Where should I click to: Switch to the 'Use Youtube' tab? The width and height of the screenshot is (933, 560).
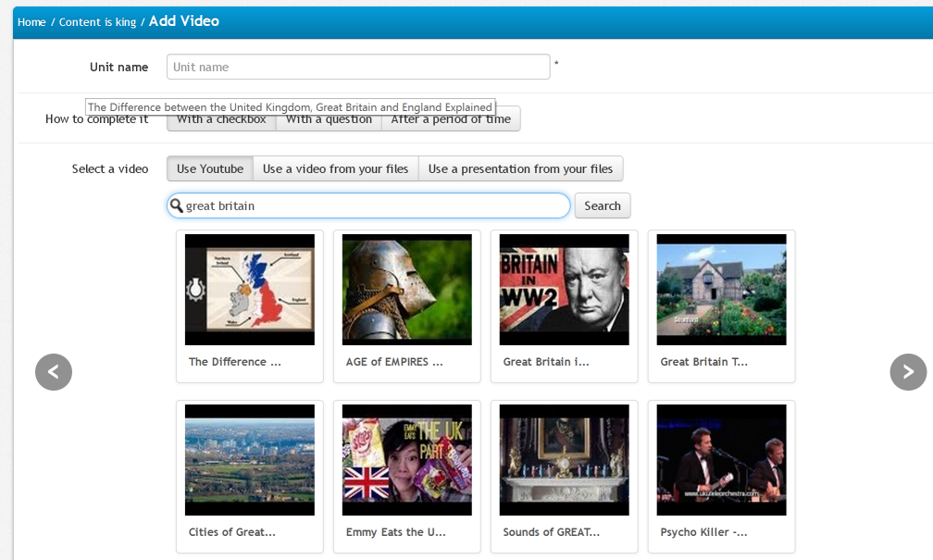[209, 168]
